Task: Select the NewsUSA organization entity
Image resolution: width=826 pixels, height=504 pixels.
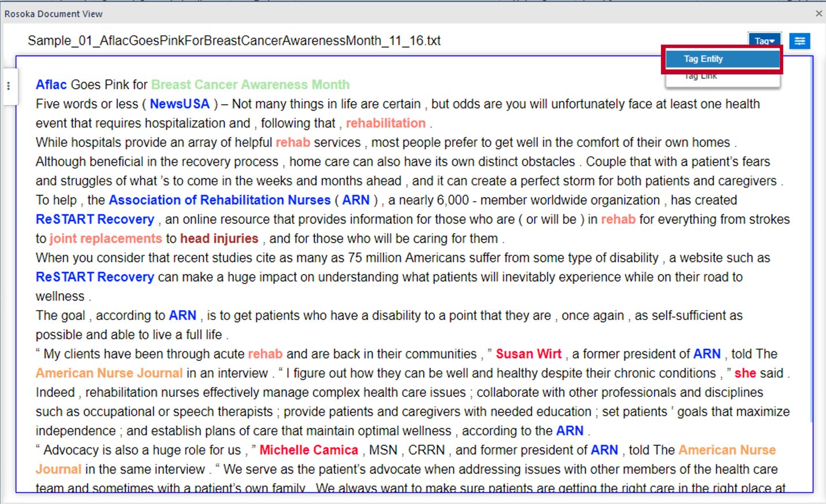Action: (x=179, y=104)
